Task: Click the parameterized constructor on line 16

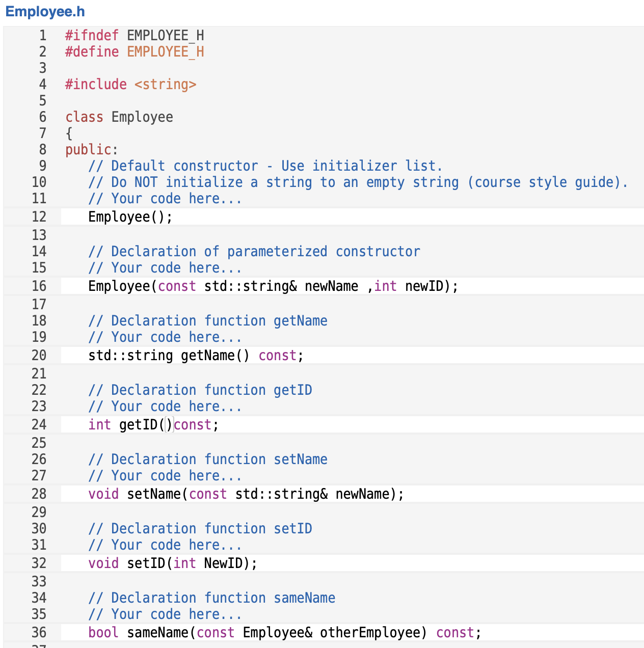Action: pyautogui.click(x=273, y=286)
